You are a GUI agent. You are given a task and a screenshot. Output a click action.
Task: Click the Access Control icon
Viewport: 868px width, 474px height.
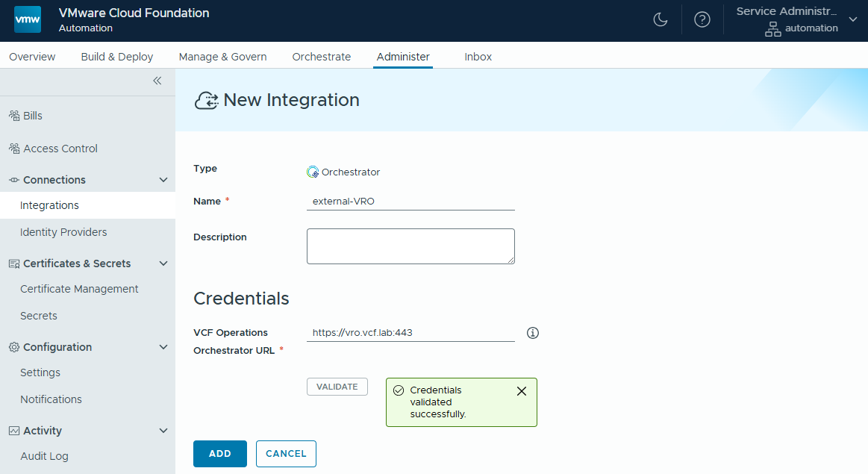pos(14,149)
